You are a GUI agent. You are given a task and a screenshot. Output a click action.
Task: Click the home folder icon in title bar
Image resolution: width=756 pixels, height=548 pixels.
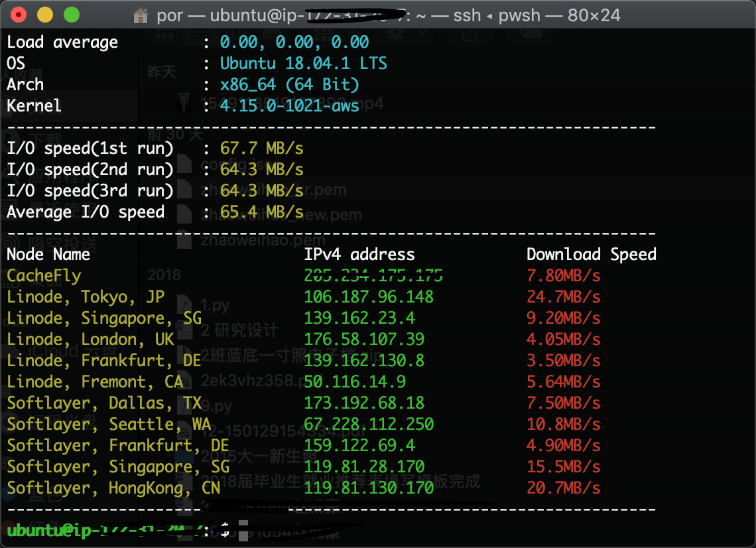tap(141, 15)
